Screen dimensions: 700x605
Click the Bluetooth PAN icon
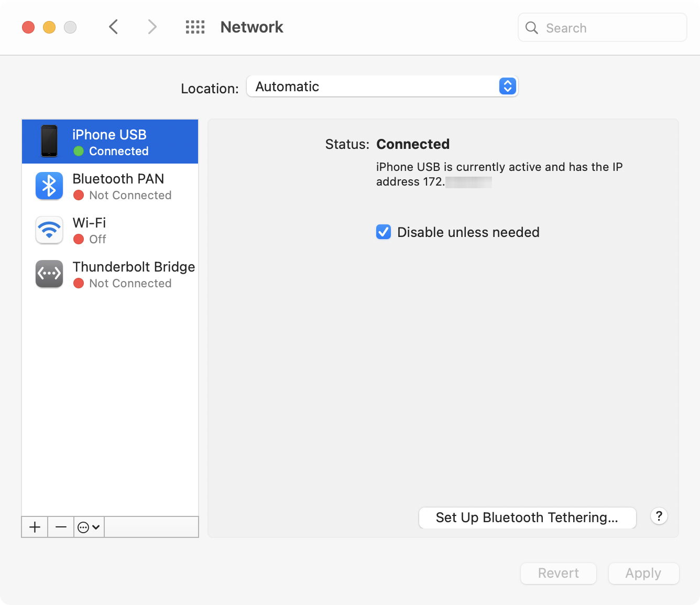[x=49, y=186]
